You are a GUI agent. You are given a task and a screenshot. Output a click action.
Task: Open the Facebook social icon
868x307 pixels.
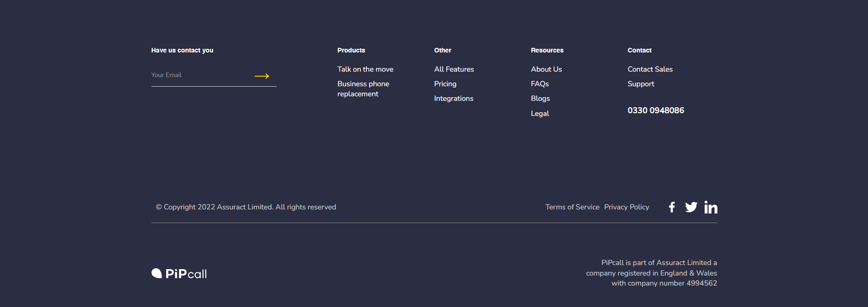(672, 207)
